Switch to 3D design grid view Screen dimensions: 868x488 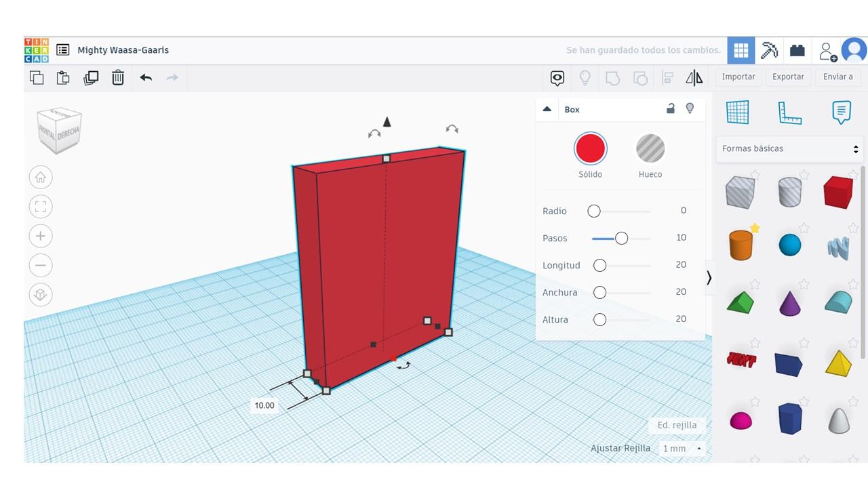point(741,50)
